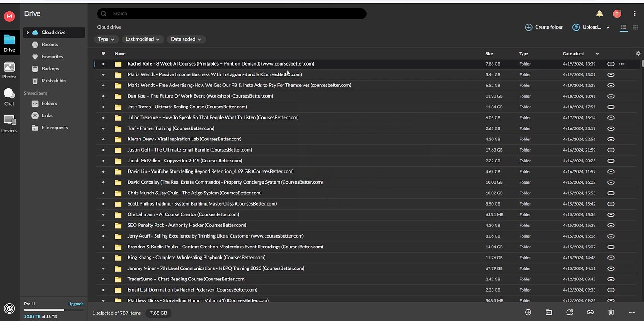Open the three-dot menu on Rachel Rofé row

point(622,64)
